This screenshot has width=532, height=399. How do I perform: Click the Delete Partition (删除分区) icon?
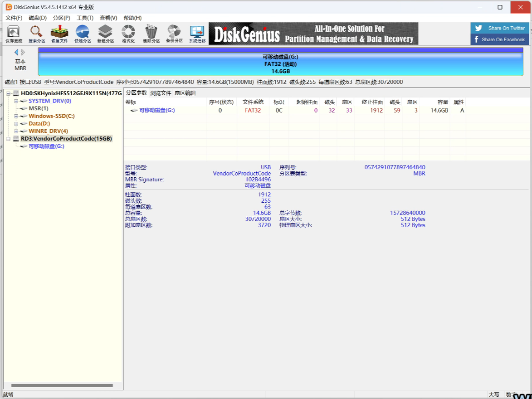click(151, 34)
